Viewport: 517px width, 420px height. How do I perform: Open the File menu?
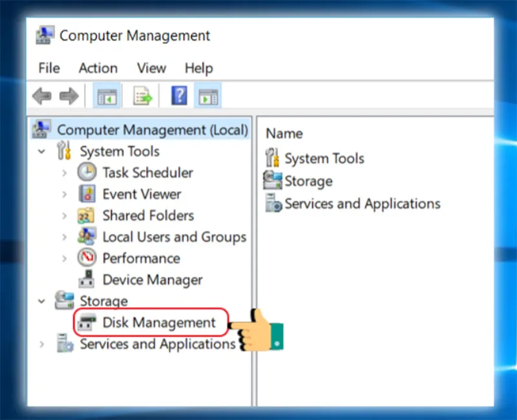click(49, 68)
